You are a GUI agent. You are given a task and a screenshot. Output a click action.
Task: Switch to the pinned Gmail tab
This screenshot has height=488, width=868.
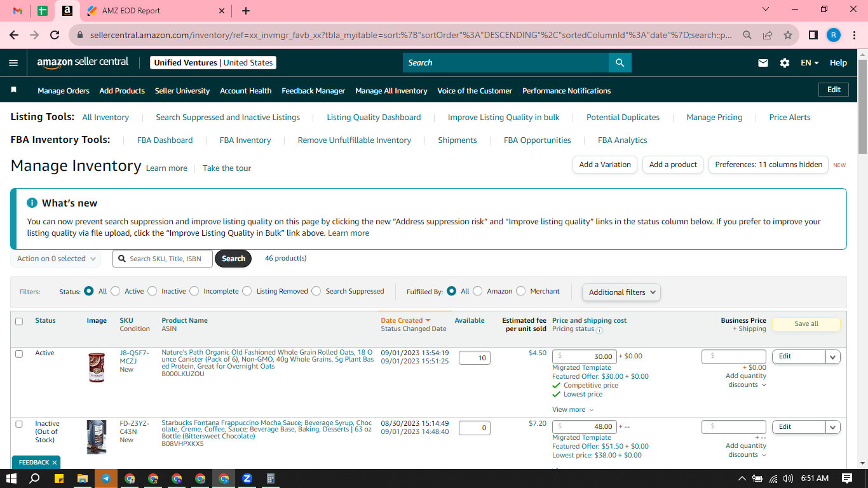tap(18, 11)
